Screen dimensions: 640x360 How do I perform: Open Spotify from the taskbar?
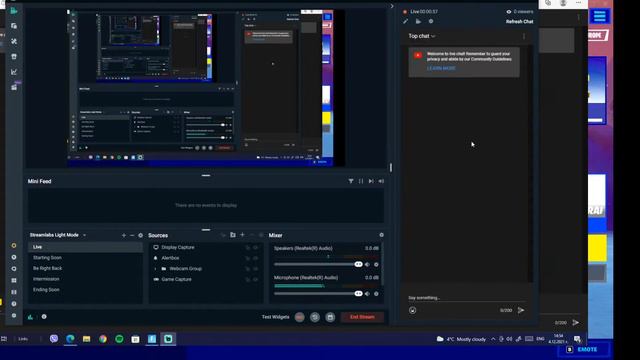[x=119, y=339]
